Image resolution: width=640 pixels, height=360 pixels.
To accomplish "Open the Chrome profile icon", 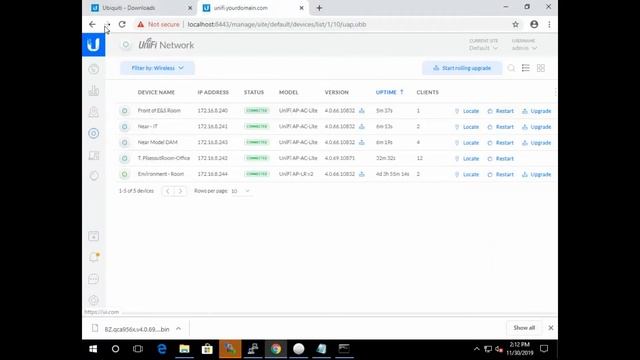I will point(534,24).
